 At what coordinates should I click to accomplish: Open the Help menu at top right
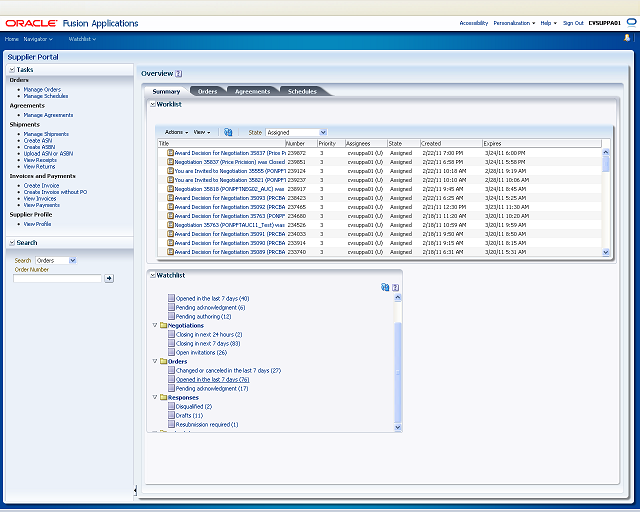[x=549, y=23]
